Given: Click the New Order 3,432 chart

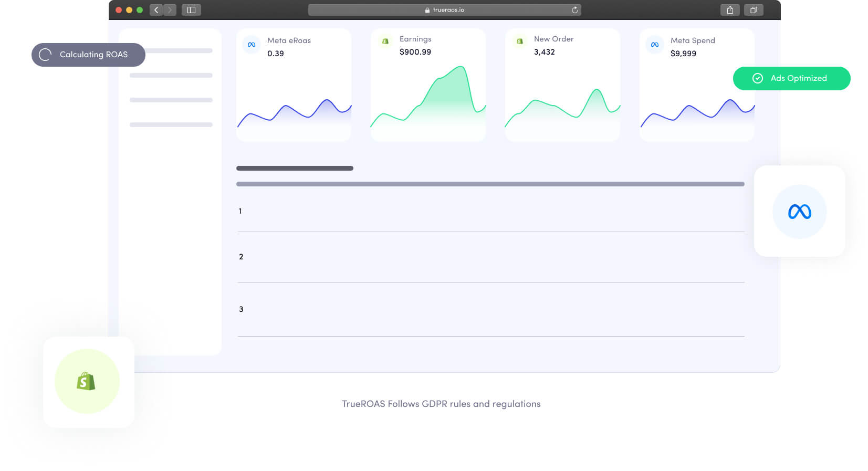Looking at the screenshot, I should tap(562, 105).
